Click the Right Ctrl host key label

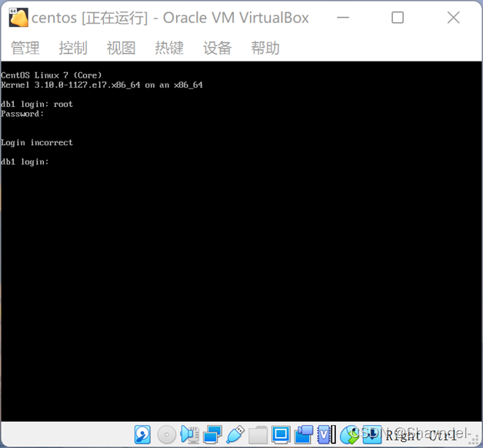coord(421,436)
